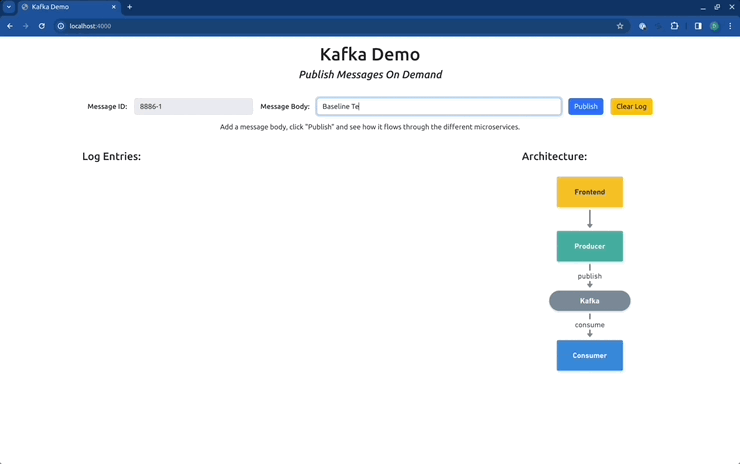Select the Kafka Demo tab
740x464 pixels.
[x=68, y=7]
